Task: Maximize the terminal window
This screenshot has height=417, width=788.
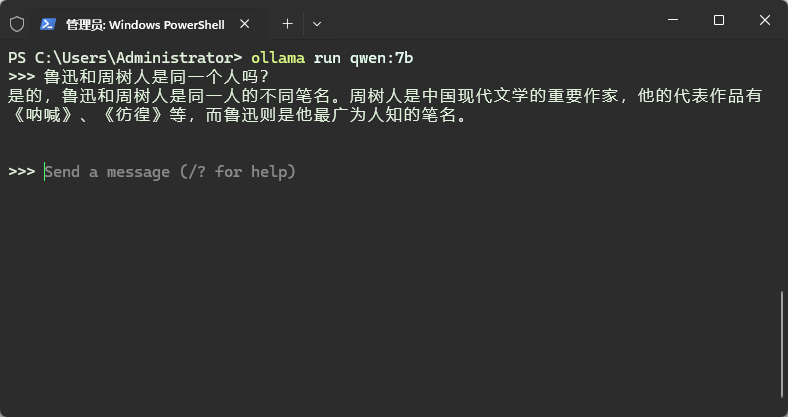Action: point(718,20)
